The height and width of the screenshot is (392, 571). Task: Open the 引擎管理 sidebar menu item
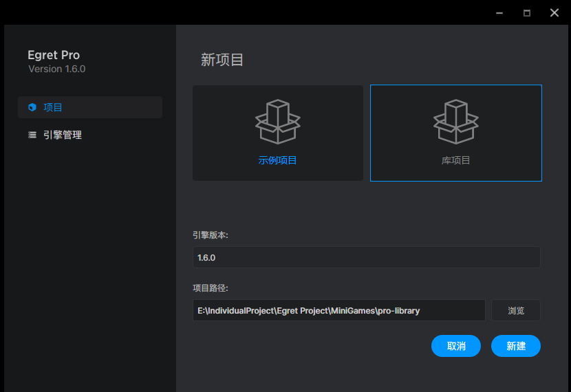pyautogui.click(x=90, y=135)
